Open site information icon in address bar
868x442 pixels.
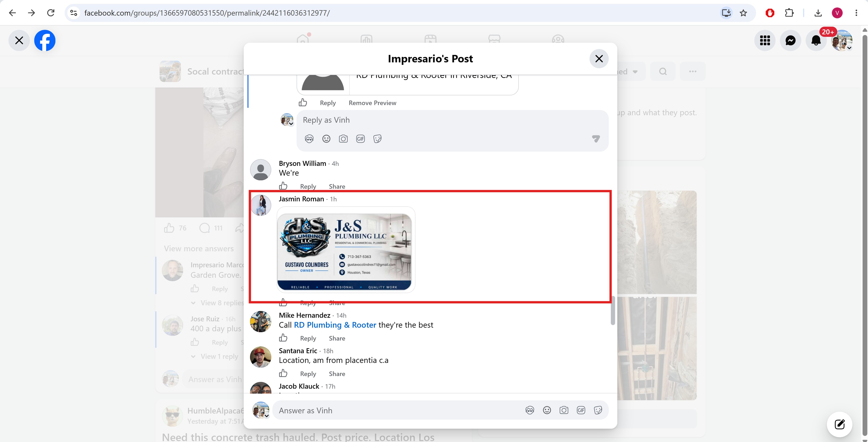click(74, 13)
